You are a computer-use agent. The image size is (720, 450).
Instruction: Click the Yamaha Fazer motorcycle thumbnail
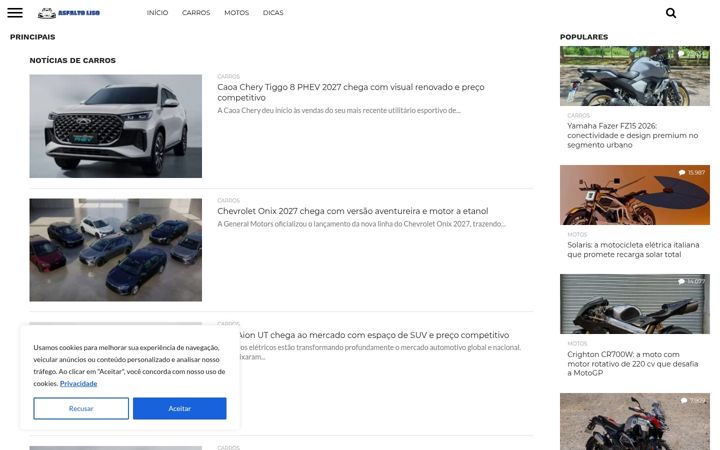click(x=635, y=76)
